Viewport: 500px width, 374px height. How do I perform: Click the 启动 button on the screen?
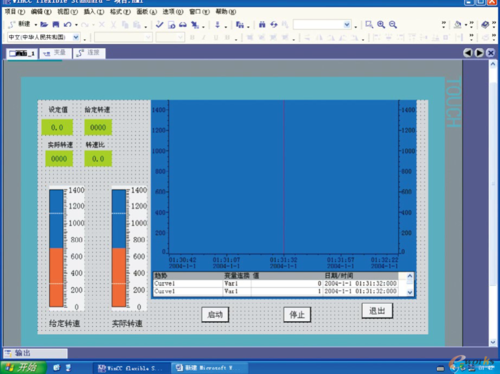[215, 315]
